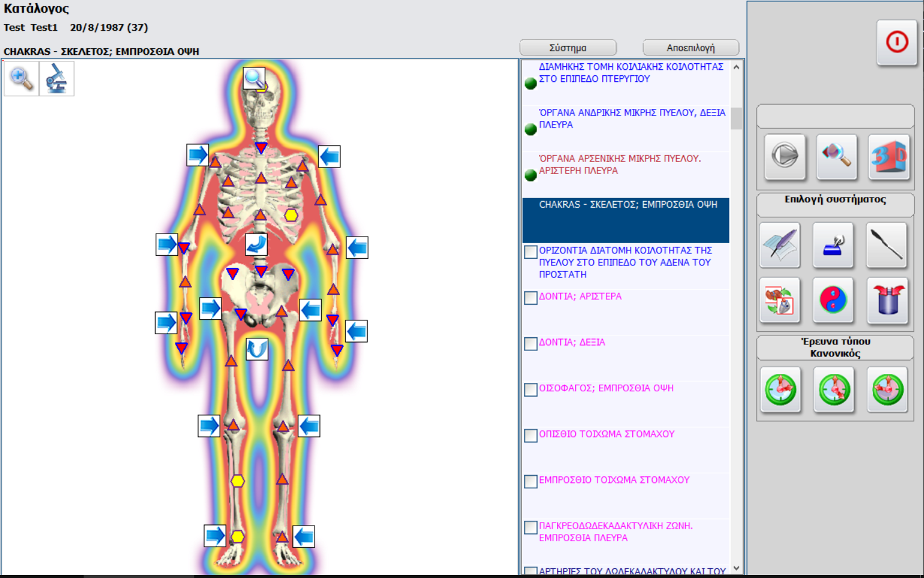This screenshot has height=578, width=924.
Task: Click the yellow hexagon marker on chest
Action: coord(291,215)
